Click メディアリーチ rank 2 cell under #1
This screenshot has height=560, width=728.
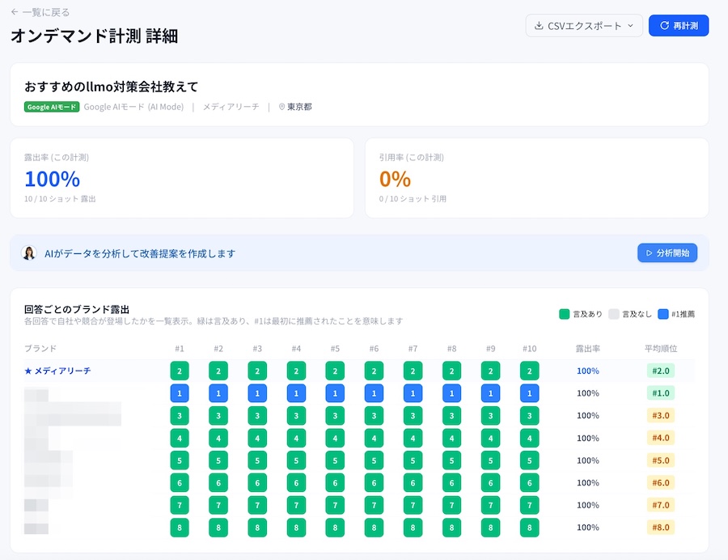180,371
